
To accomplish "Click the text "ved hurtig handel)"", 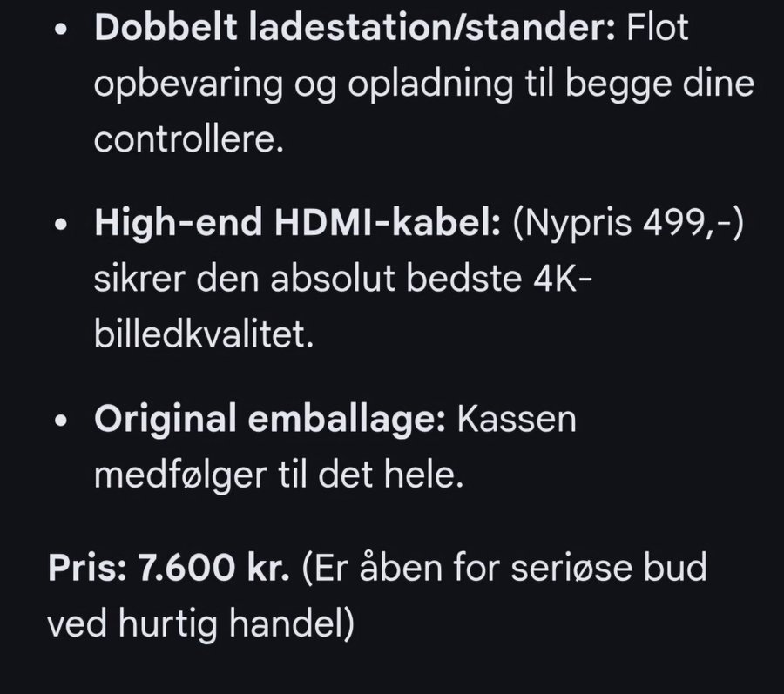I will coord(200,624).
